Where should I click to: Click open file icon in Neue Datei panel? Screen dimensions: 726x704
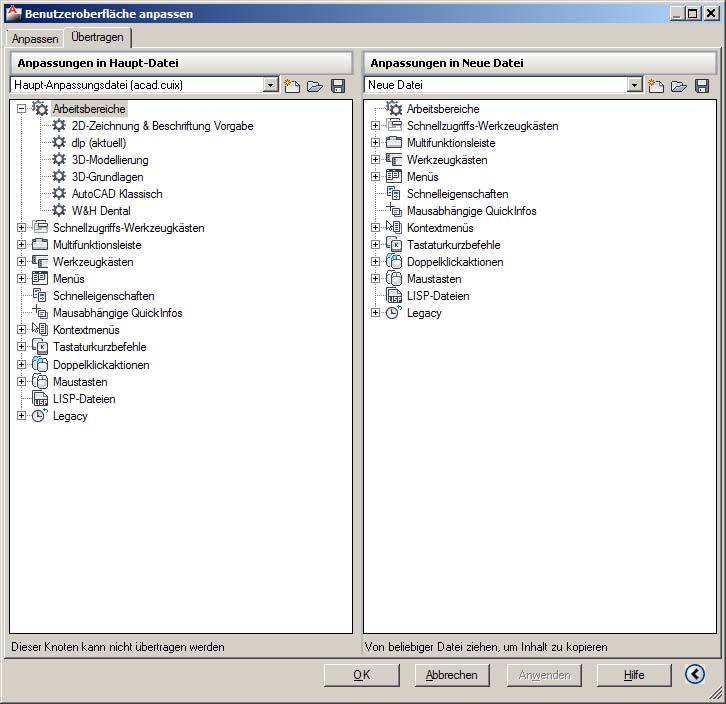[679, 86]
